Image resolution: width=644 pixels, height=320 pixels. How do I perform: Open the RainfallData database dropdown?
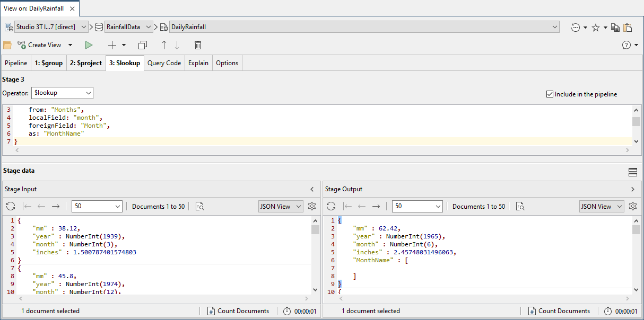(129, 26)
